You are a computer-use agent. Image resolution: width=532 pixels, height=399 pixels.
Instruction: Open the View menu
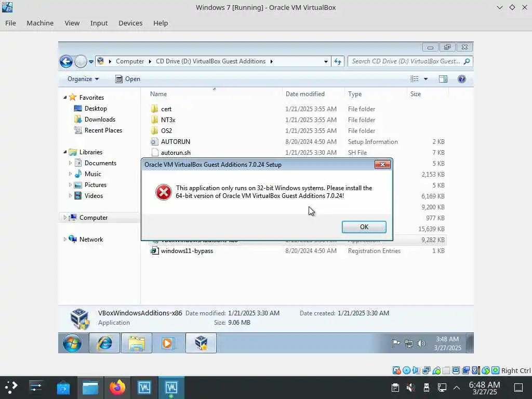pos(72,23)
